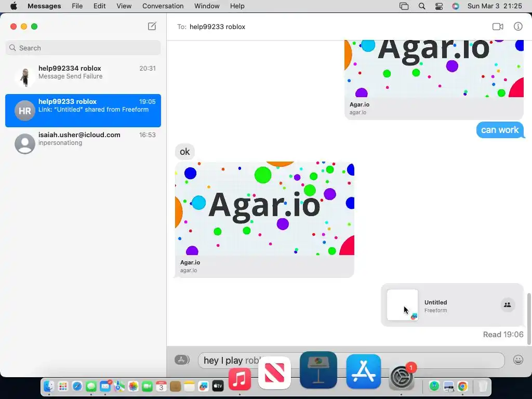The image size is (532, 399).
Task: Open the Apple menu
Action: click(14, 6)
